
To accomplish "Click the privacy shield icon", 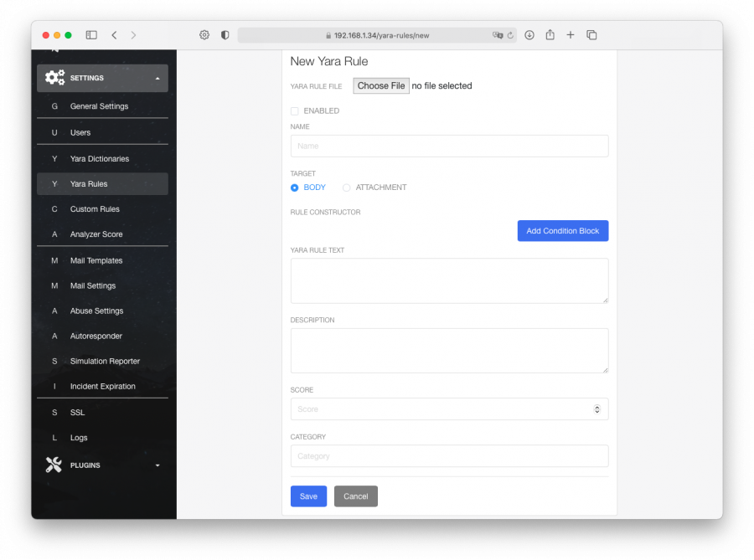I will [225, 35].
